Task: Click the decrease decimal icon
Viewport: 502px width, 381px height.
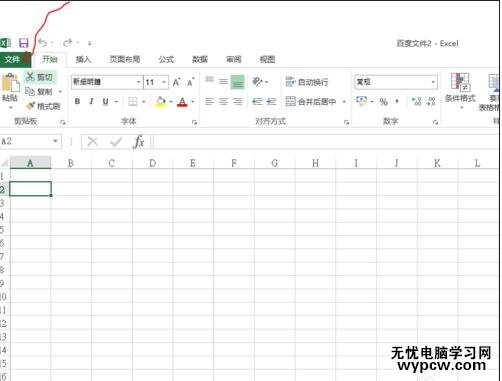Action: pyautogui.click(x=431, y=101)
